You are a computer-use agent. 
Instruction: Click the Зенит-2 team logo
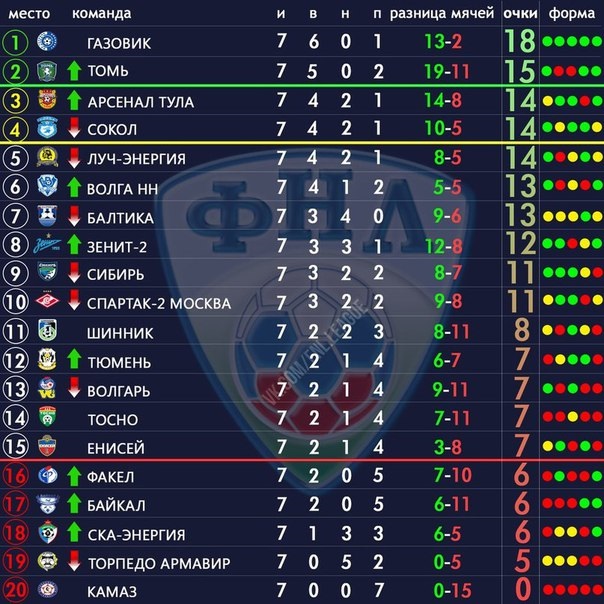click(x=47, y=244)
